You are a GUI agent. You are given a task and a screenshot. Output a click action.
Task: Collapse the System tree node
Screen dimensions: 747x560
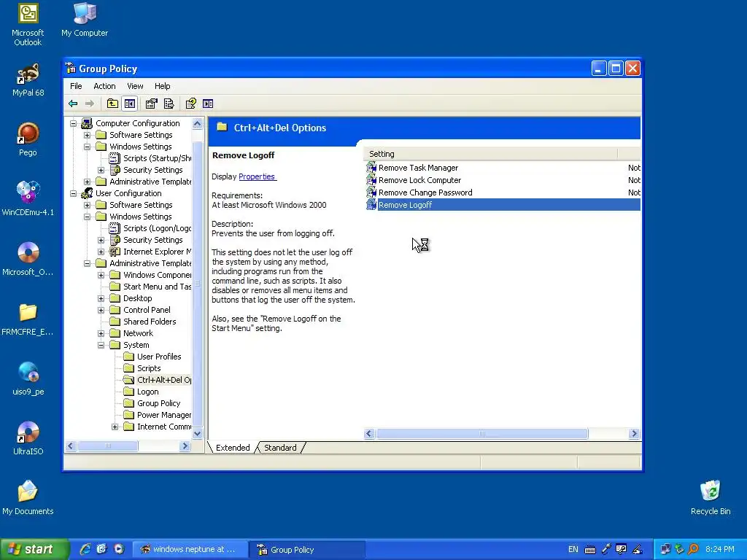pyautogui.click(x=101, y=345)
